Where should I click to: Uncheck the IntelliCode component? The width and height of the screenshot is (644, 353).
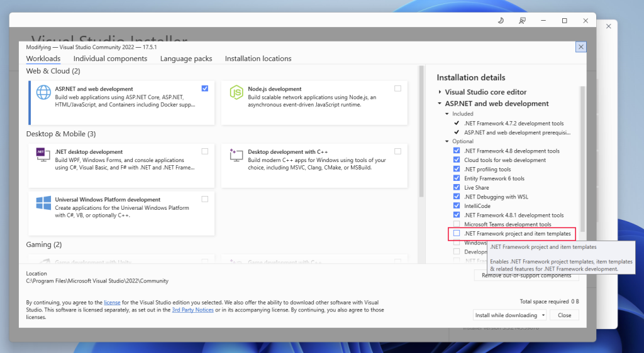[x=457, y=205]
